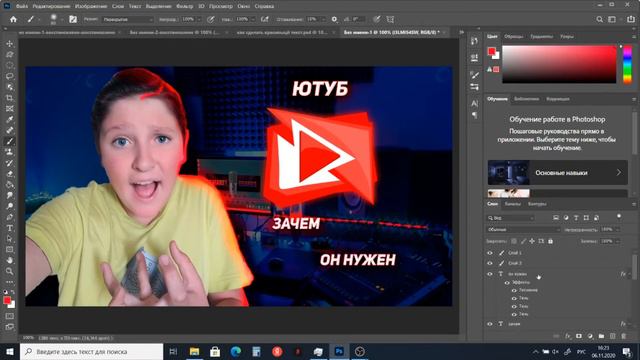Select the Hand tool
The height and width of the screenshot is (360, 640).
coord(9,260)
